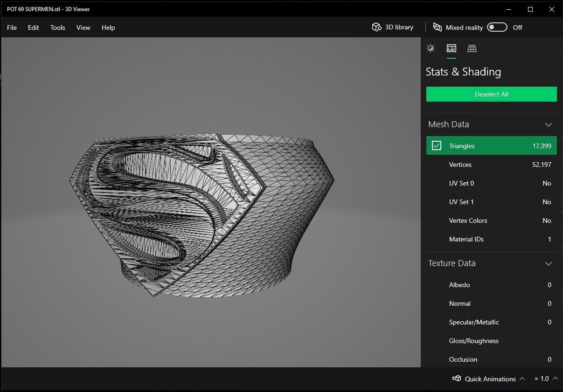This screenshot has width=563, height=392.
Task: Open the Help menu
Action: (108, 28)
